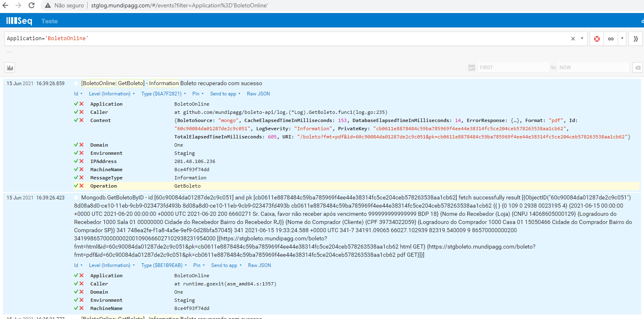Click the NOW end date field

pos(593,68)
